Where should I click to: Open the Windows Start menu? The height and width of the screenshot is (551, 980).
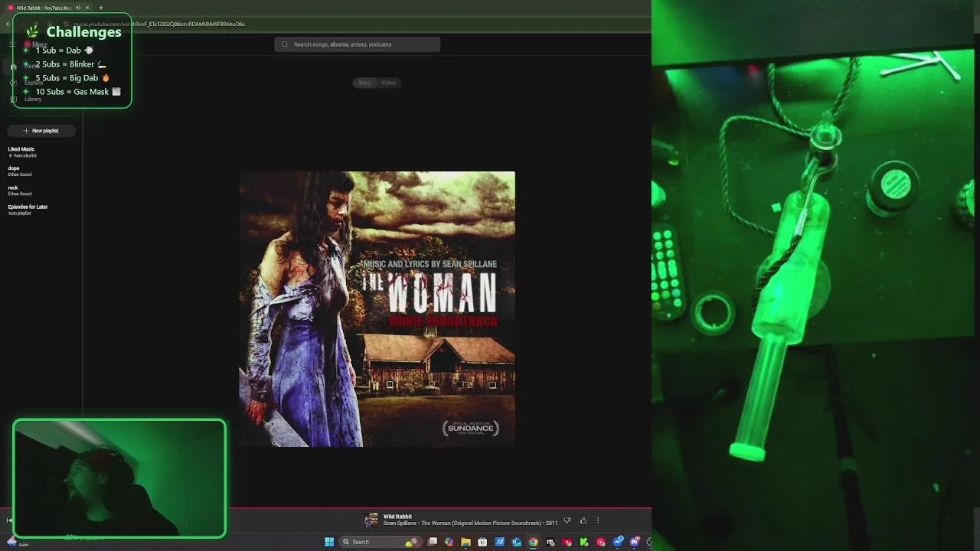coord(329,542)
